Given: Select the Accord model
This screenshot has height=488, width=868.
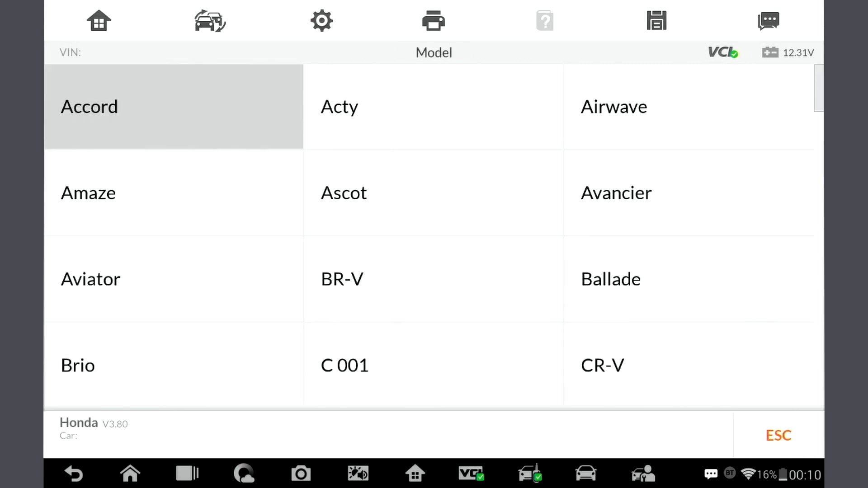Looking at the screenshot, I should [174, 107].
